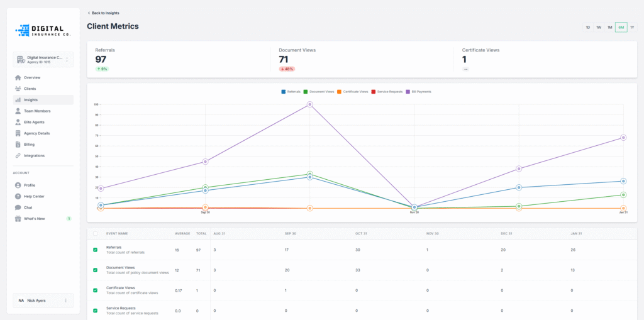The image size is (644, 320).
Task: Select the 1W time range tab
Action: point(599,28)
